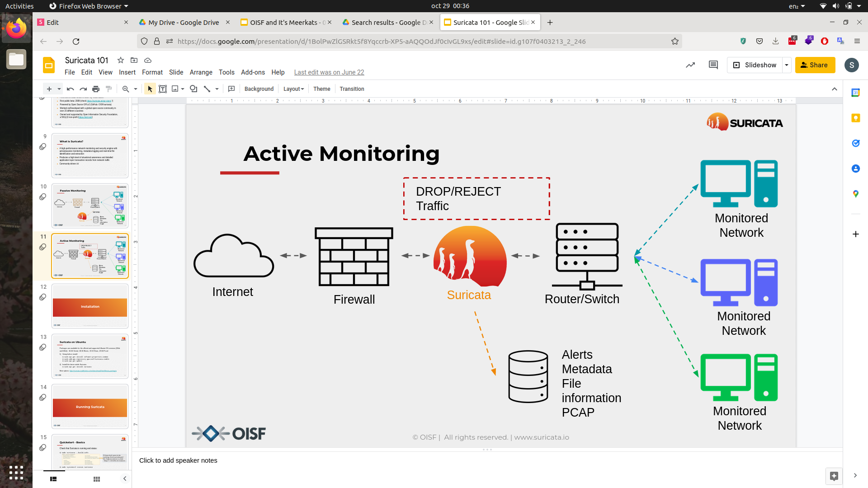Open comment history icon

(713, 65)
